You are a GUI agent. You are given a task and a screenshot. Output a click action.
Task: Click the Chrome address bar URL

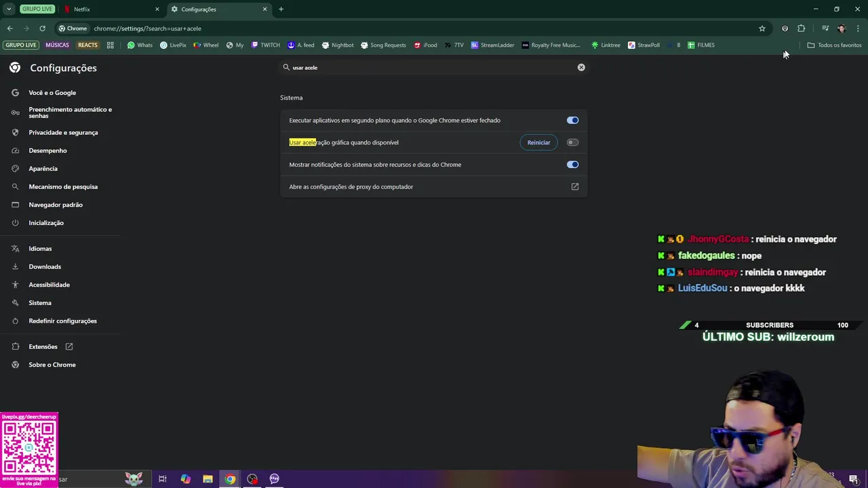(147, 28)
